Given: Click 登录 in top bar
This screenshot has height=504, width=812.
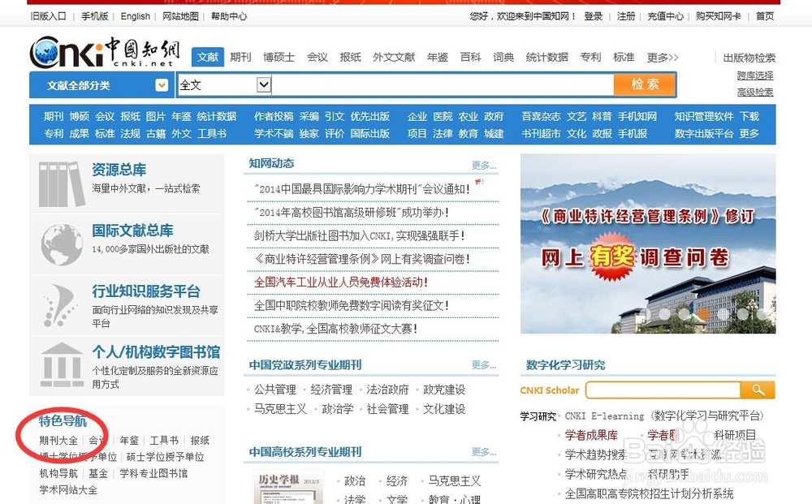Looking at the screenshot, I should tap(593, 16).
